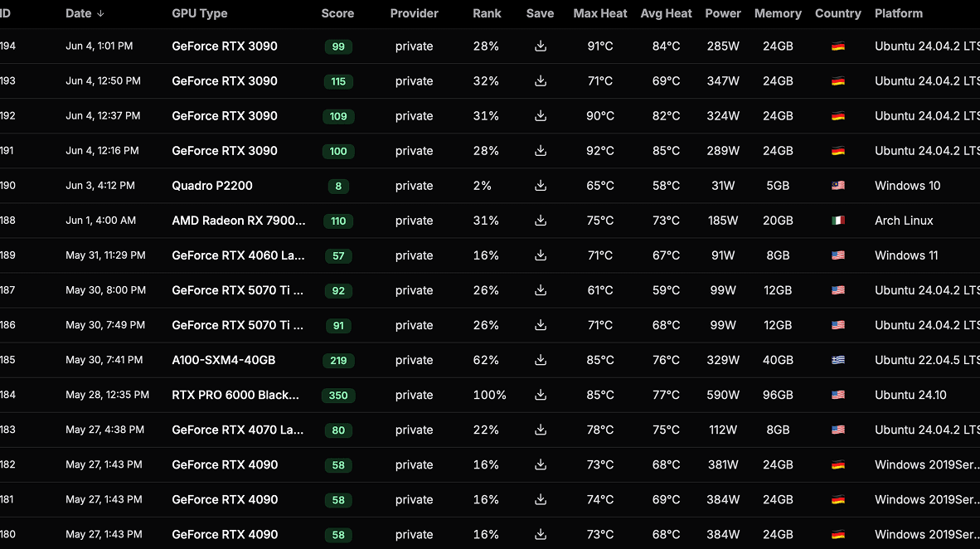Screen dimensions: 980x549
Task: Download the AMD Radeon RX 7900 result
Action: [x=541, y=221]
